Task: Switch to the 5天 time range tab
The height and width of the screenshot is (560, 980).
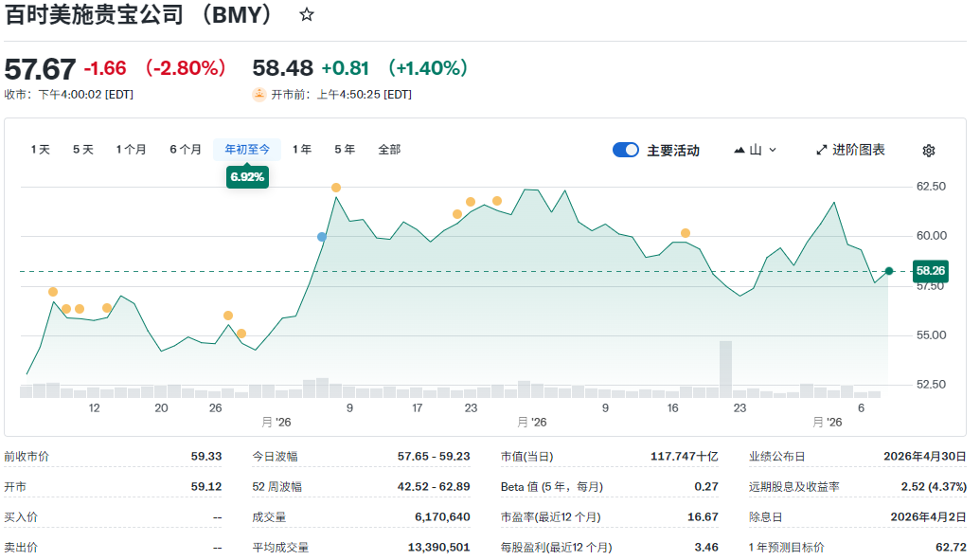Action: tap(81, 150)
